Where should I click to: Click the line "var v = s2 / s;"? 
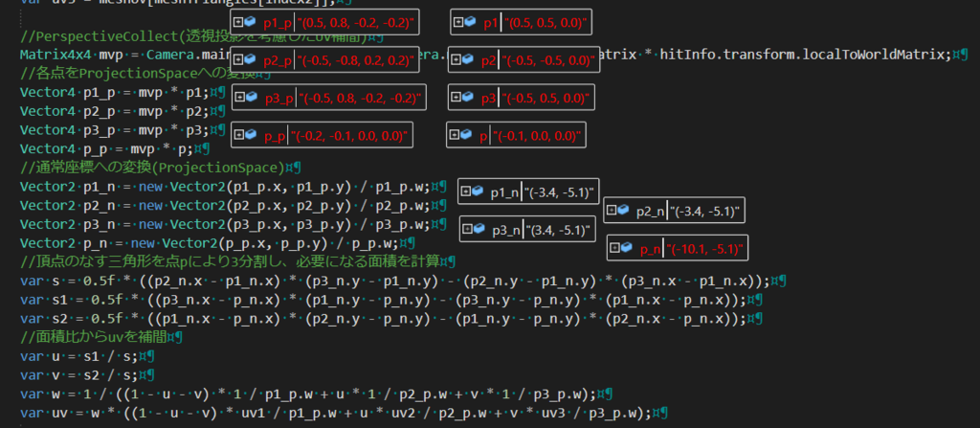[x=78, y=374]
